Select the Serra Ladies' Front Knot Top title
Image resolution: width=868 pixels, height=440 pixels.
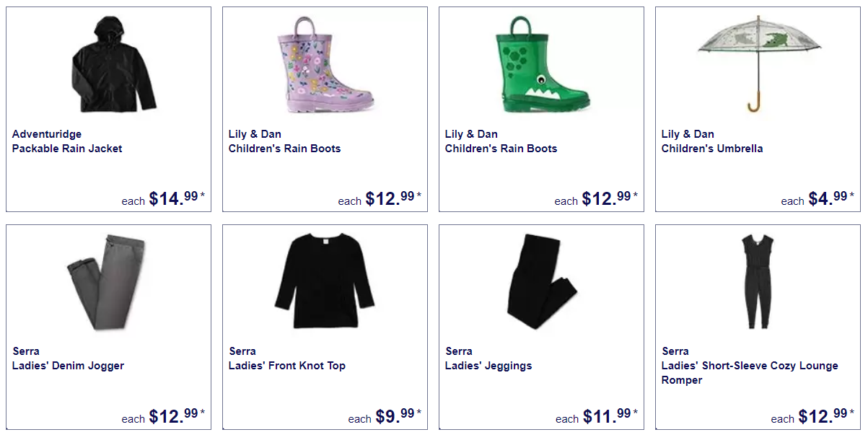[287, 358]
